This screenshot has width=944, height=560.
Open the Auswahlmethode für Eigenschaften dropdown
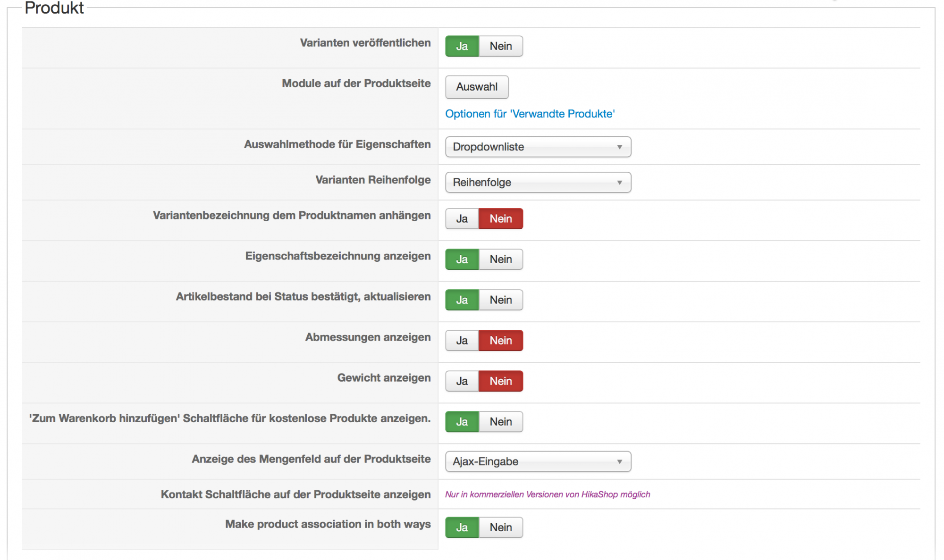(538, 147)
